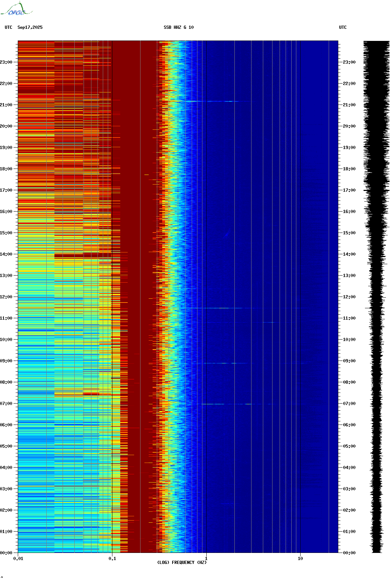Click the bright event streak just after 21:00

[x=213, y=101]
